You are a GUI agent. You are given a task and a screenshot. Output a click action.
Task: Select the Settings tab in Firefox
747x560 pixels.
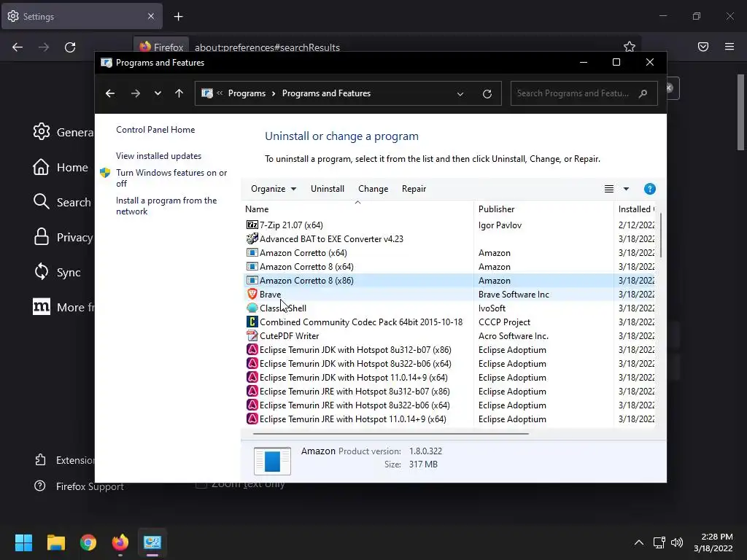tap(82, 17)
